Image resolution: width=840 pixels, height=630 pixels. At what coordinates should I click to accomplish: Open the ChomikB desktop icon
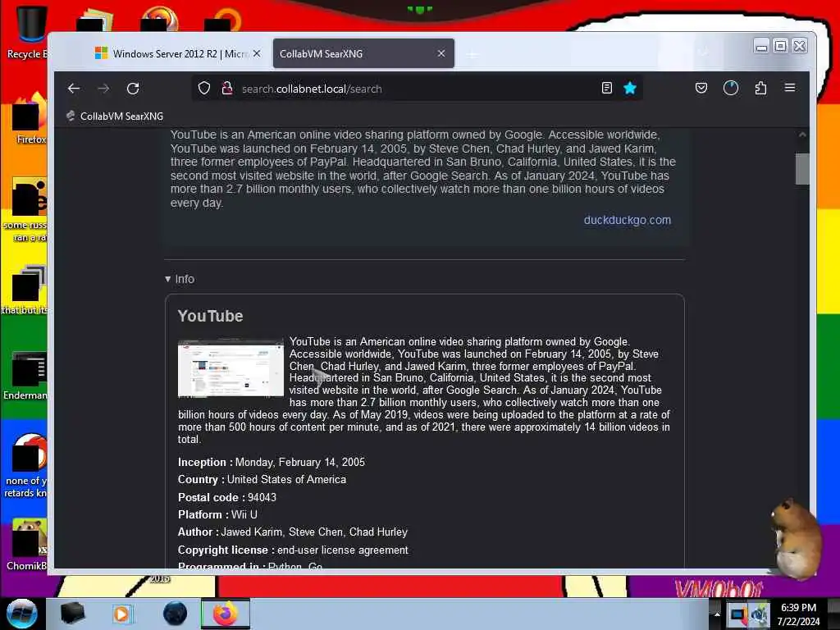pos(27,545)
